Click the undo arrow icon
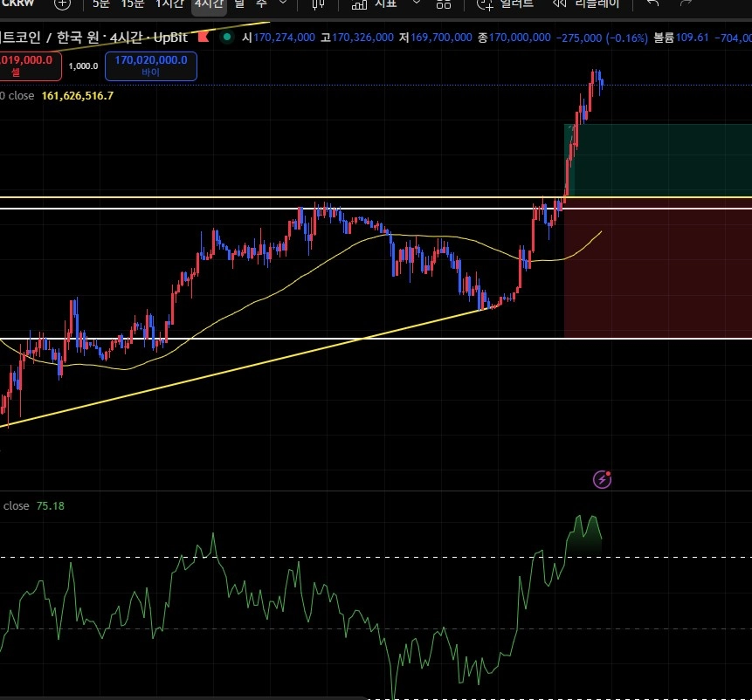The height and width of the screenshot is (700, 752). [x=652, y=3]
